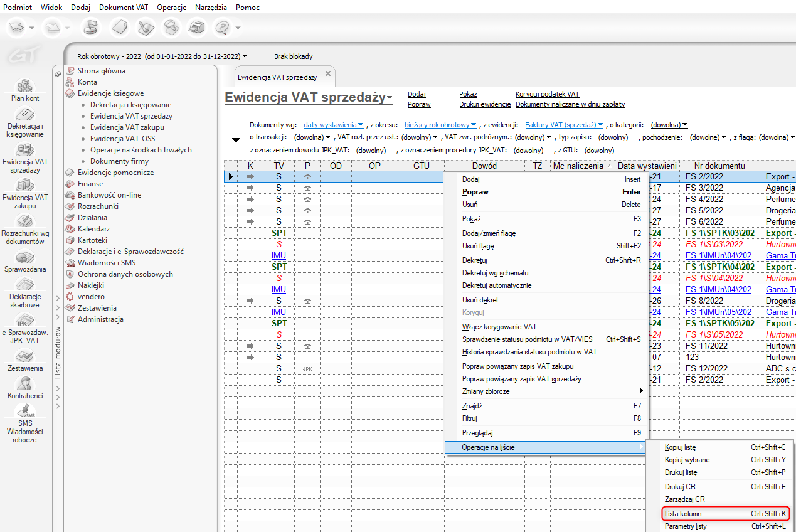Click the Drukuj ewidencję link
This screenshot has width=796, height=532.
tap(484, 104)
